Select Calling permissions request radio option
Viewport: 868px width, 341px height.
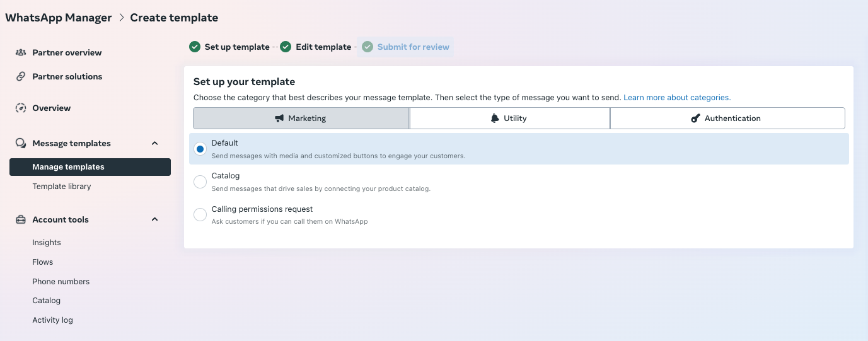pos(200,215)
